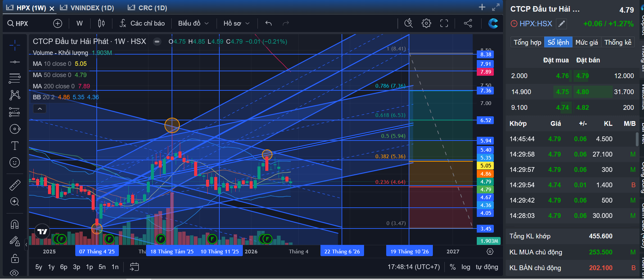Activate the zoom in tool
The height and width of the screenshot is (280, 644).
[x=15, y=202]
